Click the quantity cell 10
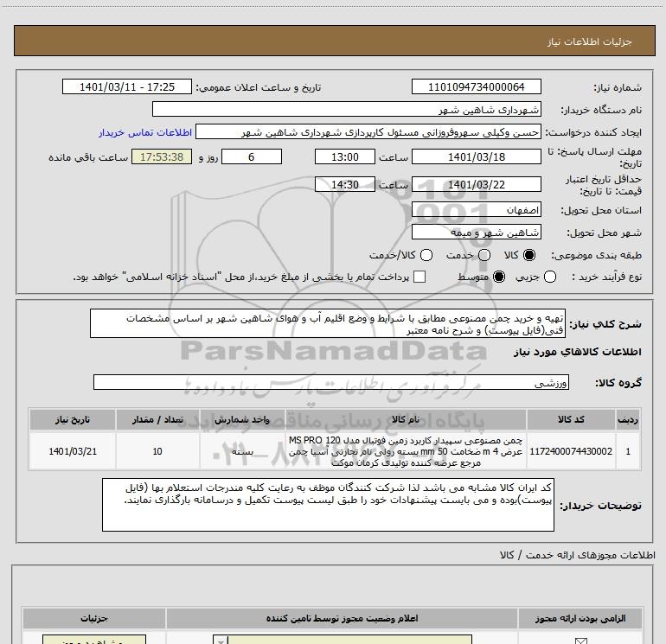 [157, 451]
